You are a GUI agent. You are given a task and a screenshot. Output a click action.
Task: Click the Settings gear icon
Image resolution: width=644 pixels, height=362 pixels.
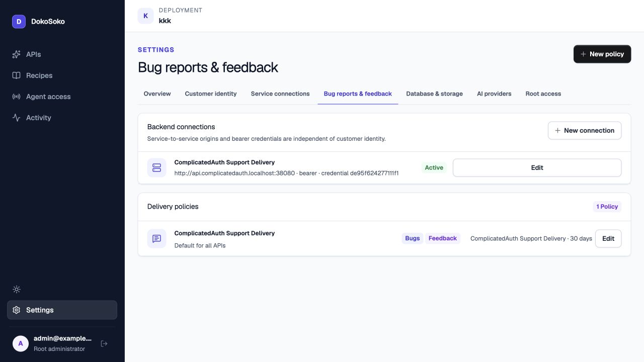point(16,310)
